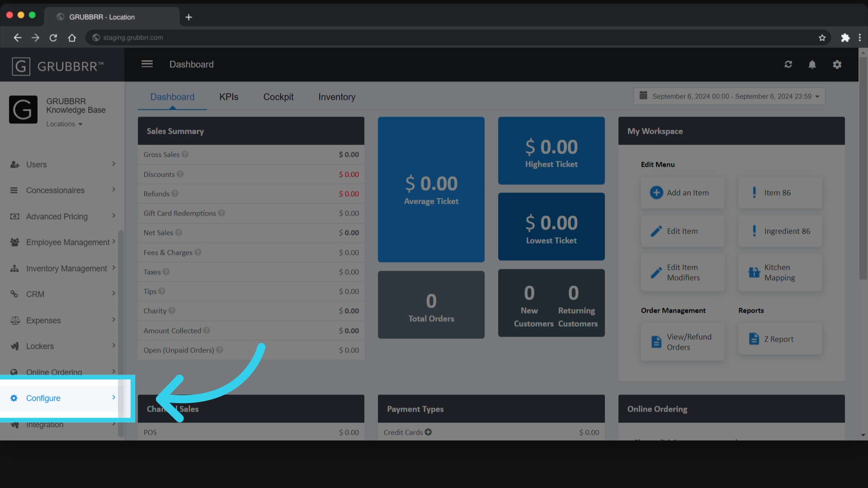Image resolution: width=868 pixels, height=488 pixels.
Task: Switch to the KPIs tab
Action: 229,97
